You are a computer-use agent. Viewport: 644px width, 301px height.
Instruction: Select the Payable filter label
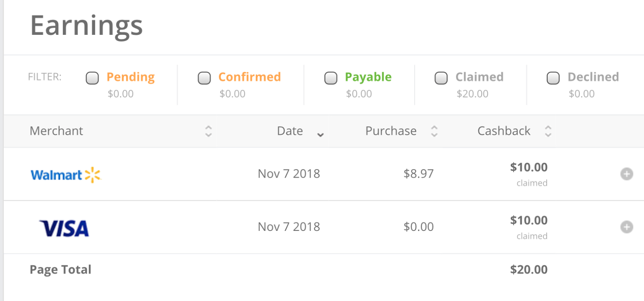[368, 77]
